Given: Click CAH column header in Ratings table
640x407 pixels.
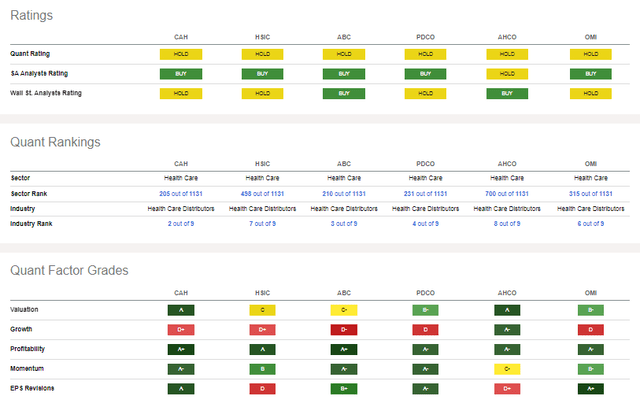Looking at the screenshot, I should coord(181,37).
